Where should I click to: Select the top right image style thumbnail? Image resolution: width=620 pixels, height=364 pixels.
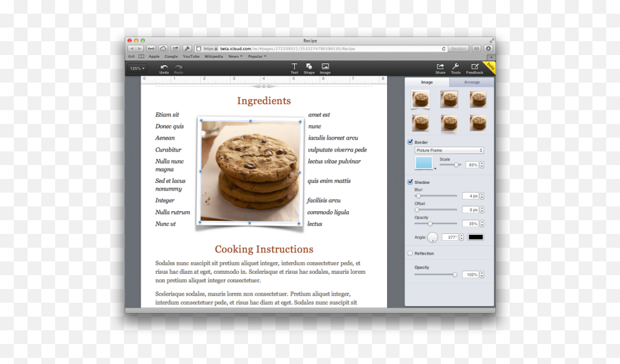coord(478,99)
